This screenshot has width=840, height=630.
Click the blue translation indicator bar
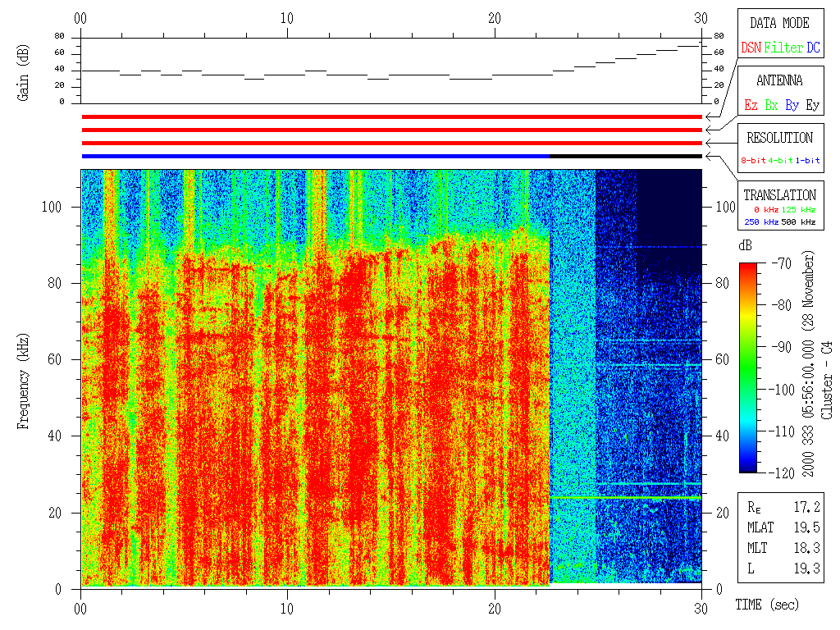315,156
